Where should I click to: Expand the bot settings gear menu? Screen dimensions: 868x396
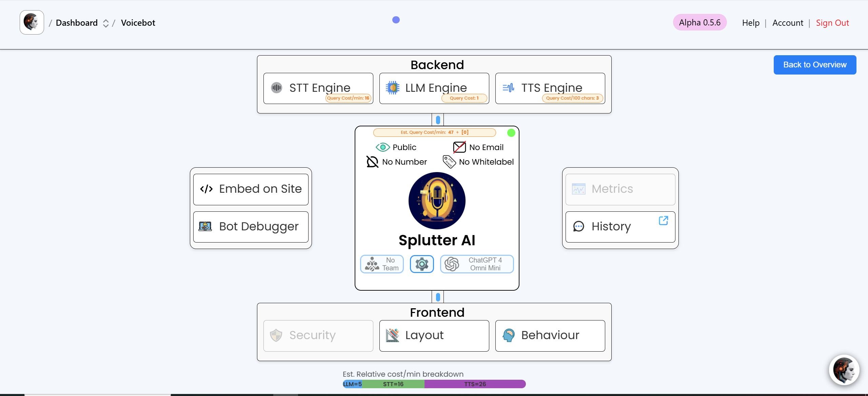pos(421,264)
